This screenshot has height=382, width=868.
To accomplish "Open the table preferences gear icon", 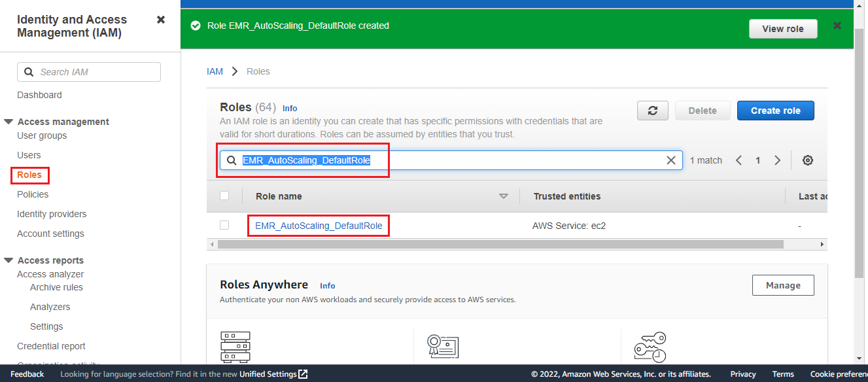I will click(x=807, y=160).
